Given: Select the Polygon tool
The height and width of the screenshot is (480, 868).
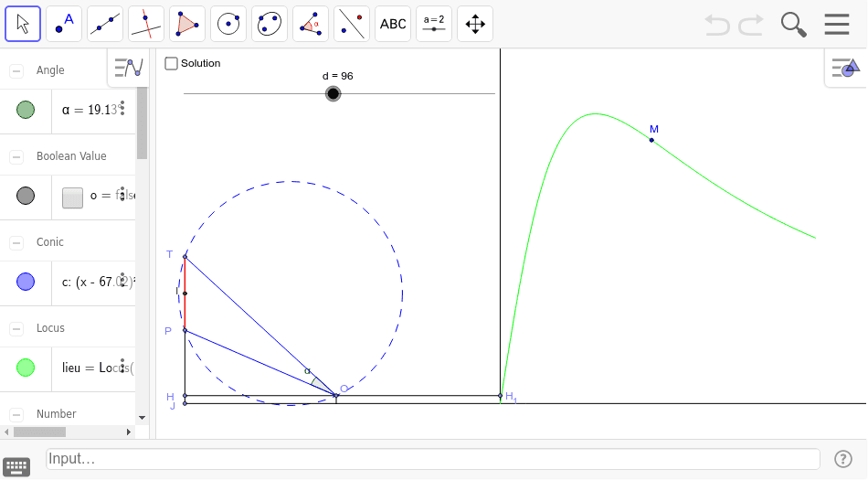Looking at the screenshot, I should [187, 24].
